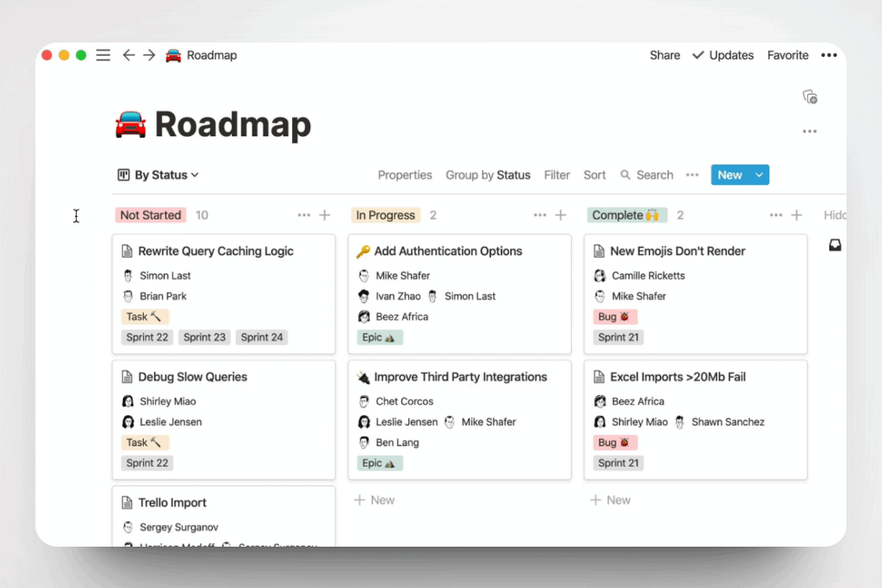Open the three-dot menu in top bar
Image resolution: width=882 pixels, height=588 pixels.
[829, 55]
